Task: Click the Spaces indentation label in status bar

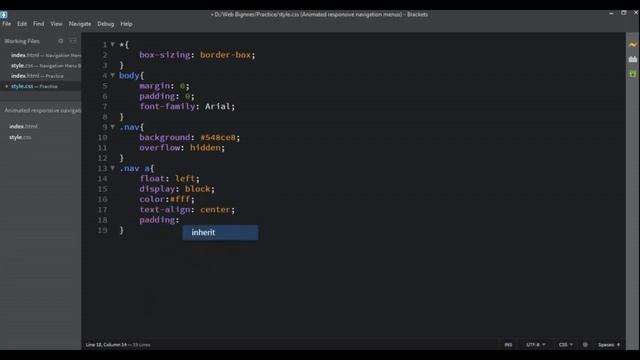Action: [606, 344]
